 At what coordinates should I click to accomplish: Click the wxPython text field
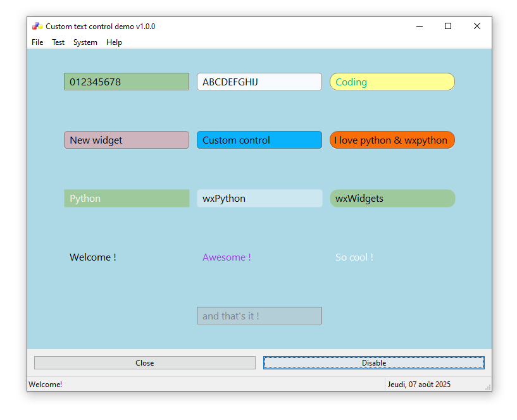tap(259, 198)
